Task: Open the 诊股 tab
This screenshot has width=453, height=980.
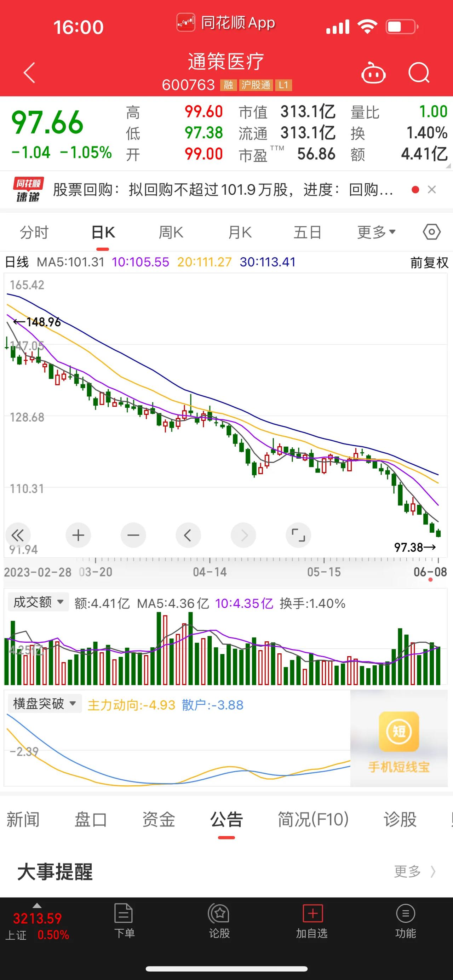Action: 400,819
